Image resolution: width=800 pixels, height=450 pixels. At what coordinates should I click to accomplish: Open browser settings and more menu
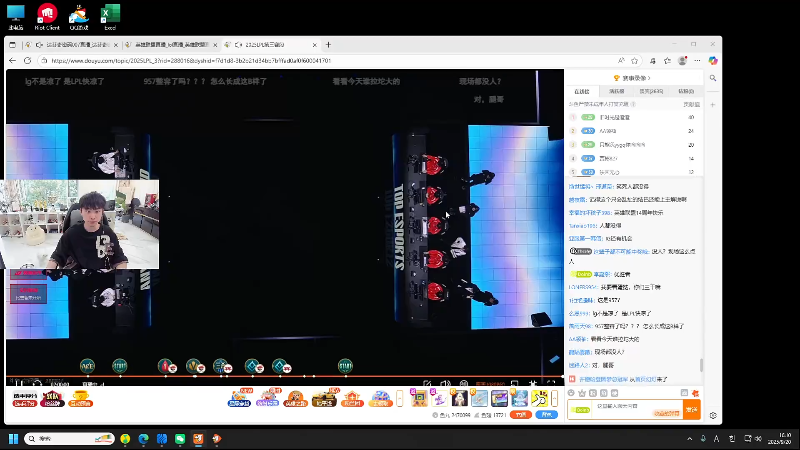pos(697,60)
